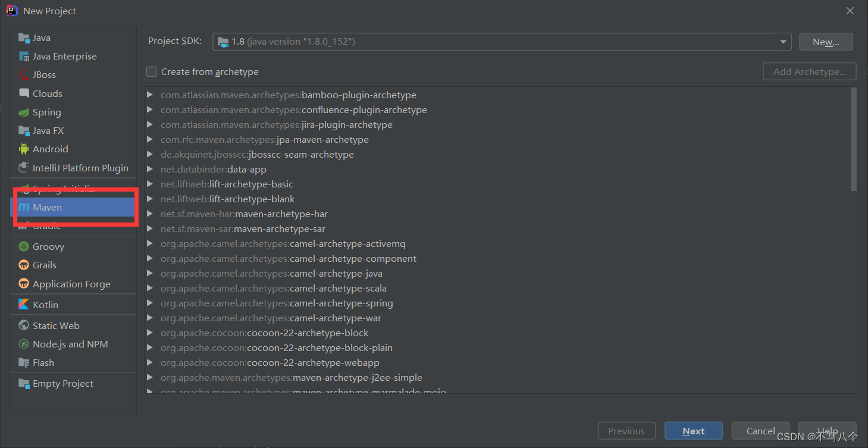Expand maven-archetype-j2ee-simple node
Image resolution: width=868 pixels, height=448 pixels.
pyautogui.click(x=150, y=378)
